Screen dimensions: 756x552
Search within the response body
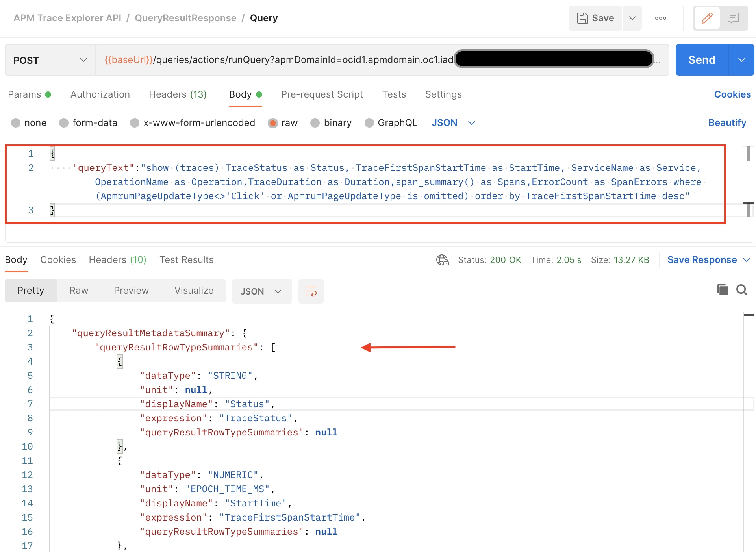click(x=742, y=290)
